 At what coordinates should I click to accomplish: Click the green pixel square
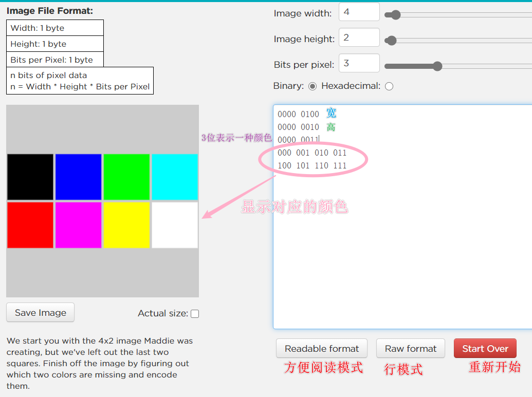(126, 177)
